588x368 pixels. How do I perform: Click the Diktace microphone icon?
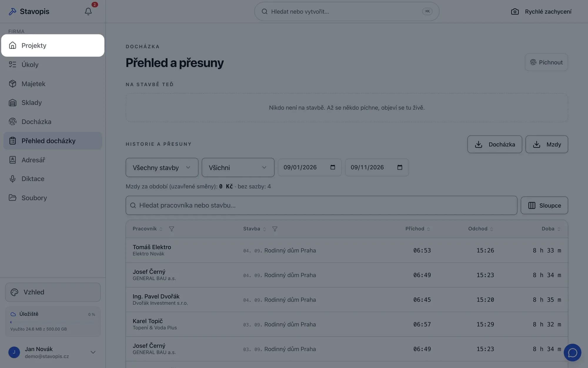click(12, 179)
